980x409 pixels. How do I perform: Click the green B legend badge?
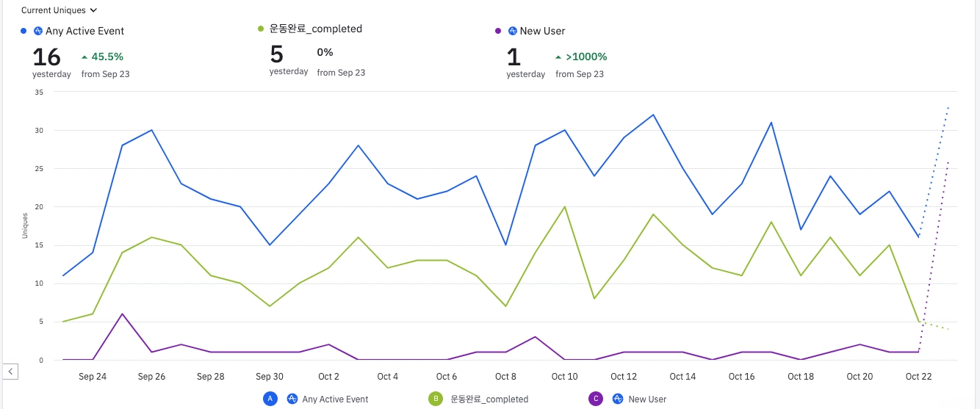coord(435,399)
